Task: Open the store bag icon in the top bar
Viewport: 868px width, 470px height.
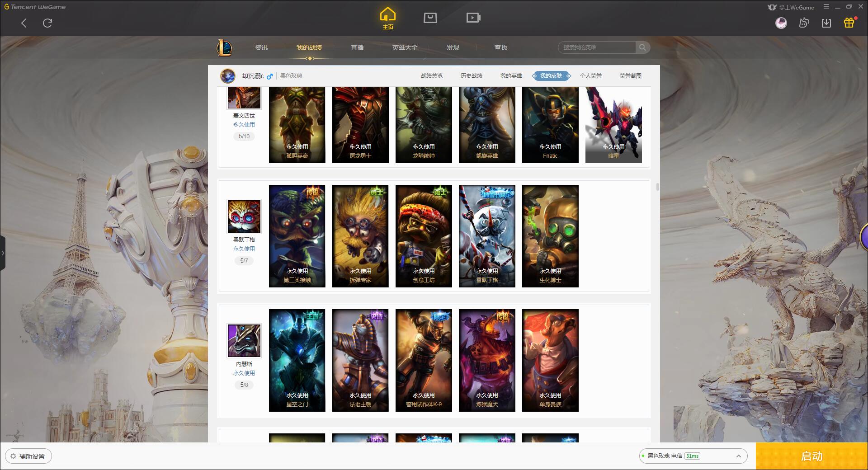Action: point(430,18)
